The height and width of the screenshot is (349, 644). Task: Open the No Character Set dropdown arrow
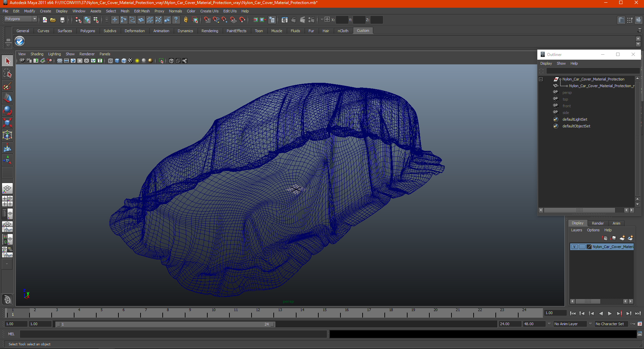(590, 324)
